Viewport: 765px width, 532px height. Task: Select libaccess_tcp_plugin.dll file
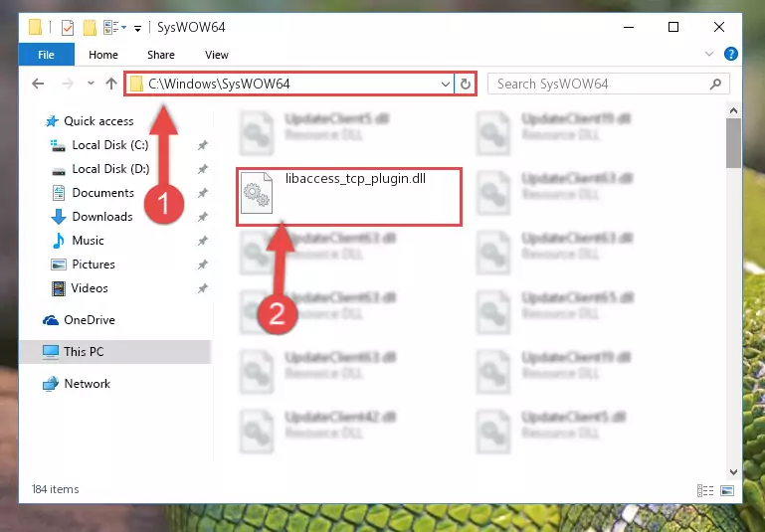point(349,197)
